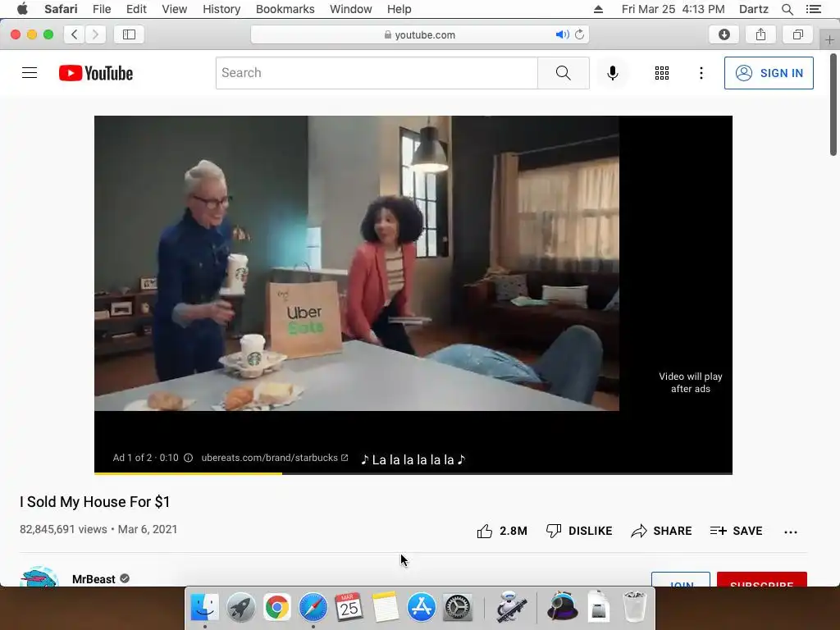Reload the page in Safari

click(x=580, y=34)
